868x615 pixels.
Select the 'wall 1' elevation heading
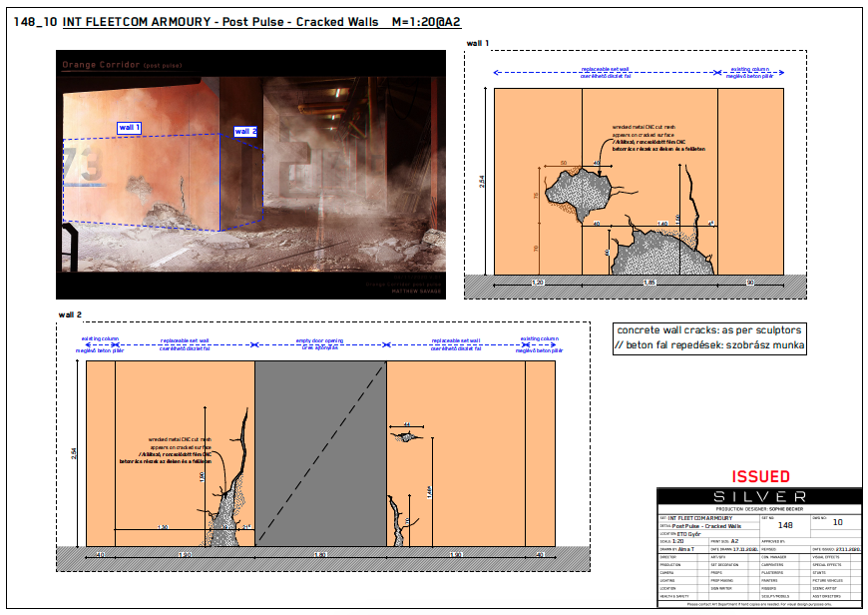tap(476, 42)
